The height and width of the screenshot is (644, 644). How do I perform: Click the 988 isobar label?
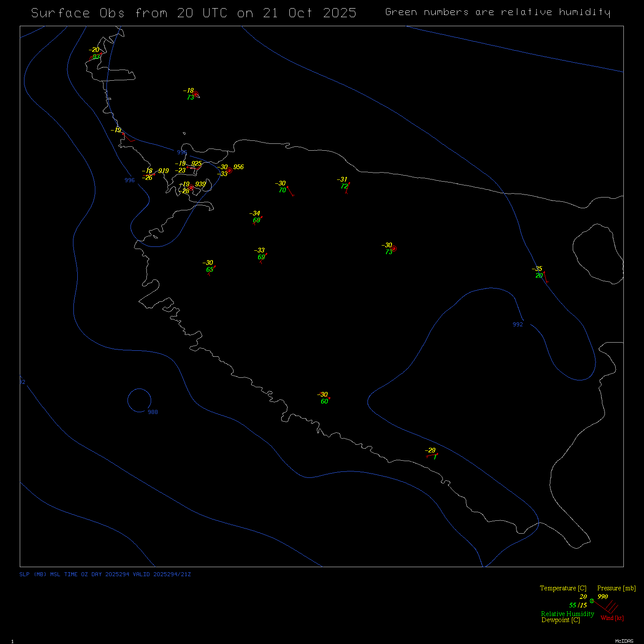pyautogui.click(x=153, y=412)
